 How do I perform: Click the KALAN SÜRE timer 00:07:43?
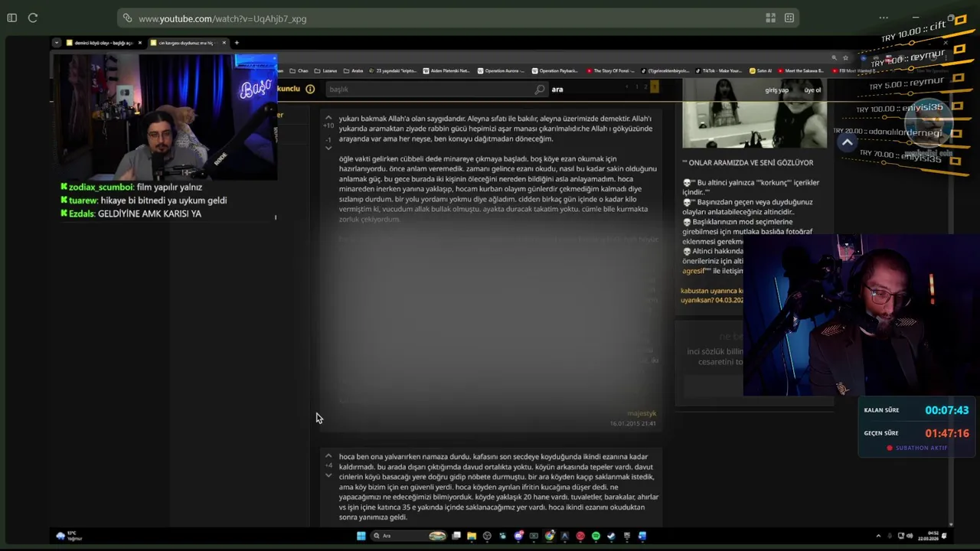tap(946, 410)
